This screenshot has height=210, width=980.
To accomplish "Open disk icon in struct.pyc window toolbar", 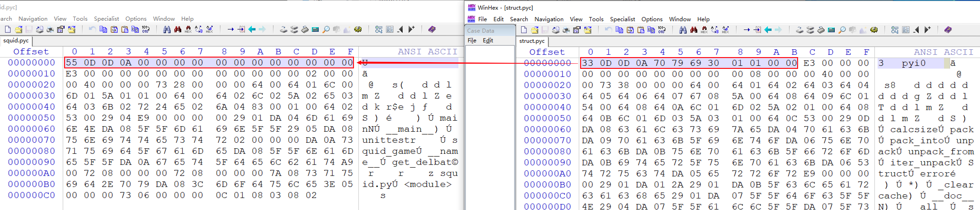I will [x=800, y=30].
